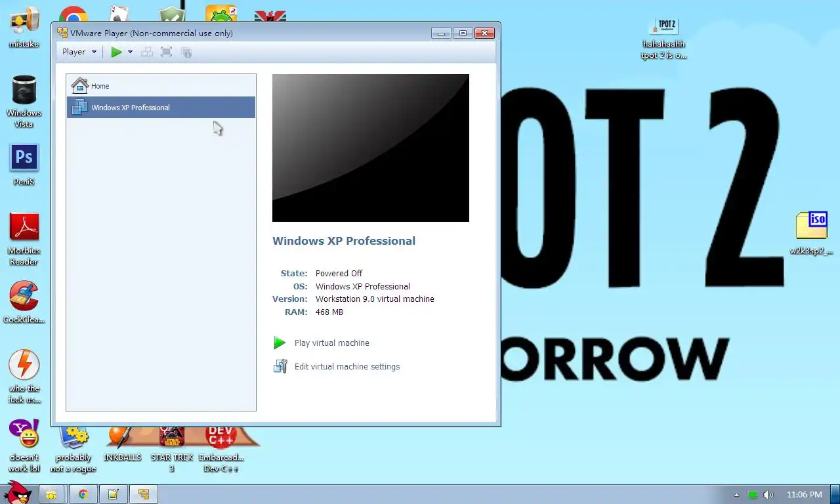This screenshot has width=840, height=504.
Task: Select the STAR TREK 3 desktop icon
Action: coord(172,450)
